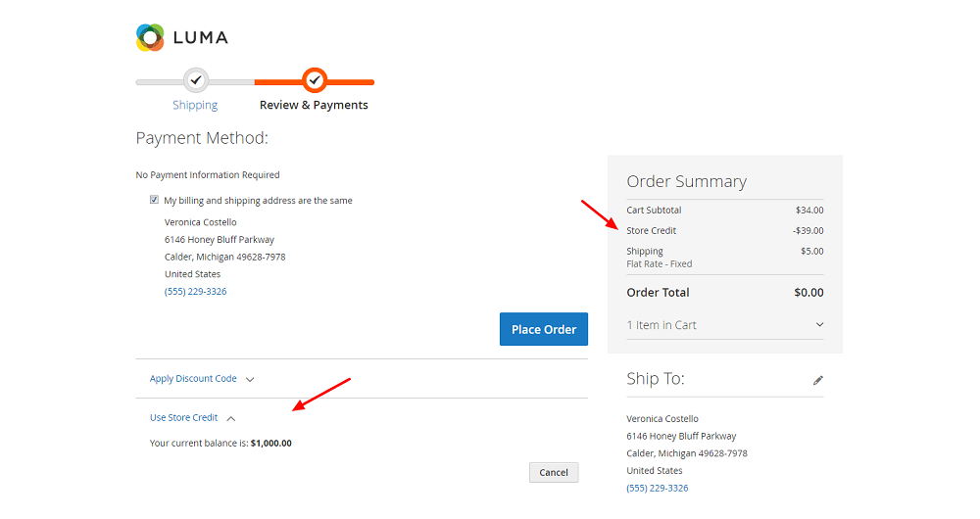Screen dimensions: 980x519
Task: Click the Review & Payments checkmark circle
Action: (x=314, y=79)
